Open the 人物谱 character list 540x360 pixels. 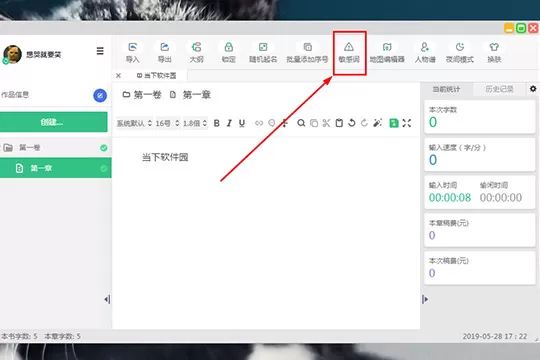point(425,53)
